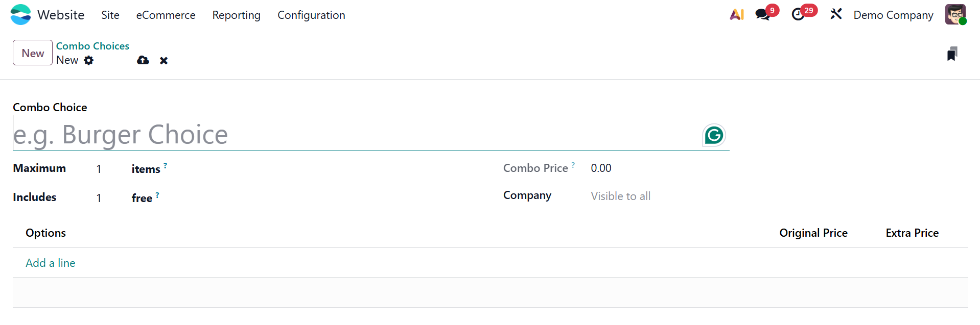Open the AI assistant icon

click(736, 15)
